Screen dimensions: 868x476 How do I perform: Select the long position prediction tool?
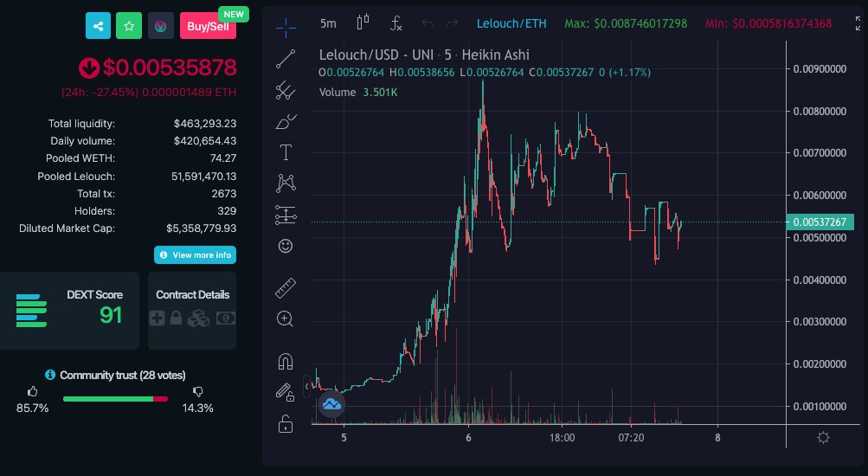coord(286,215)
